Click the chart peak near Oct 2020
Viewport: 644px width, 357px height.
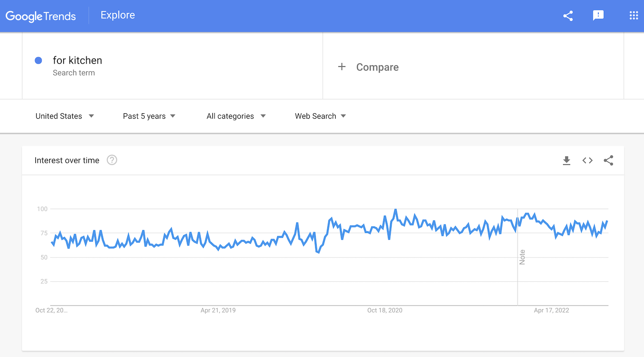[396, 209]
